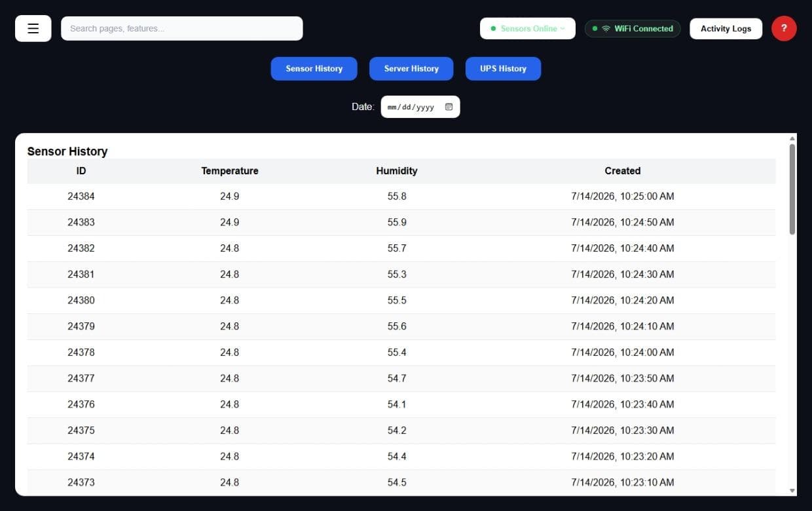Click timestamp 7/14/2026, 10:24:50 AM

[623, 223]
